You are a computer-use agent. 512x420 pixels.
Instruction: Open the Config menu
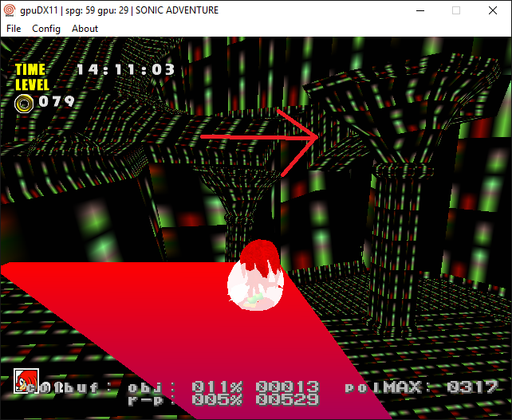coord(46,29)
